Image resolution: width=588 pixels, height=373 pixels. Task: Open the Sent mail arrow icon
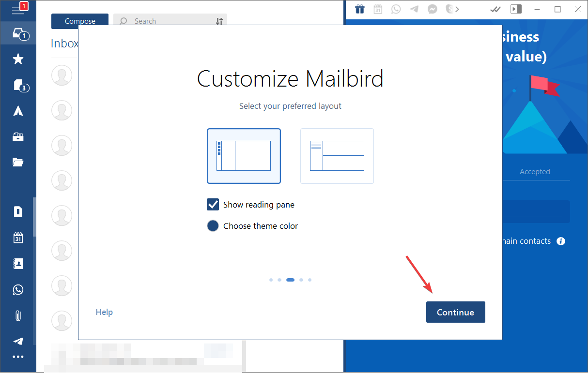tap(18, 111)
